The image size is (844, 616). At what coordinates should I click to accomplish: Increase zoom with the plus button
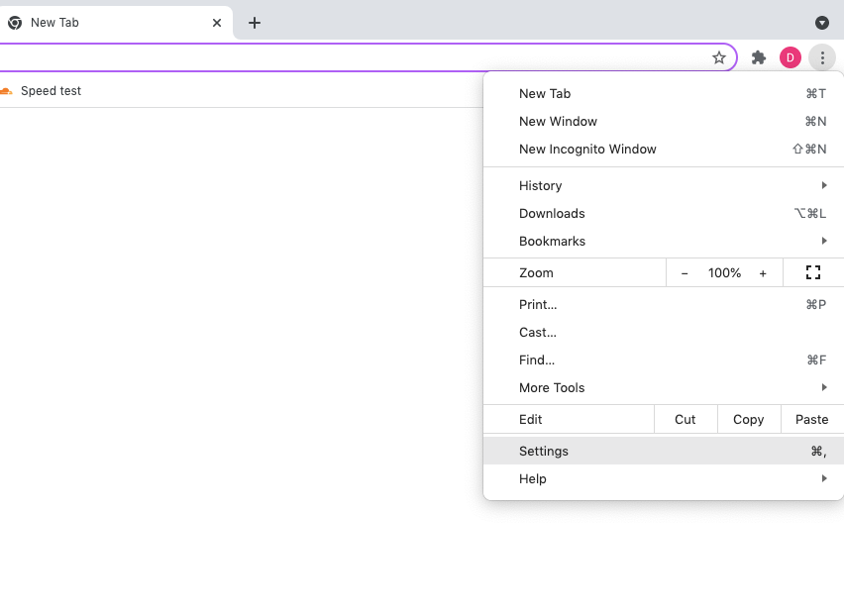click(x=763, y=273)
